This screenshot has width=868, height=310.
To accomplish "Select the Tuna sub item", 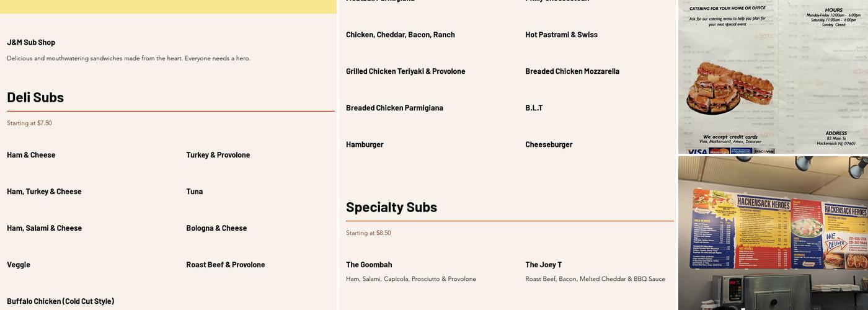I will click(194, 192).
